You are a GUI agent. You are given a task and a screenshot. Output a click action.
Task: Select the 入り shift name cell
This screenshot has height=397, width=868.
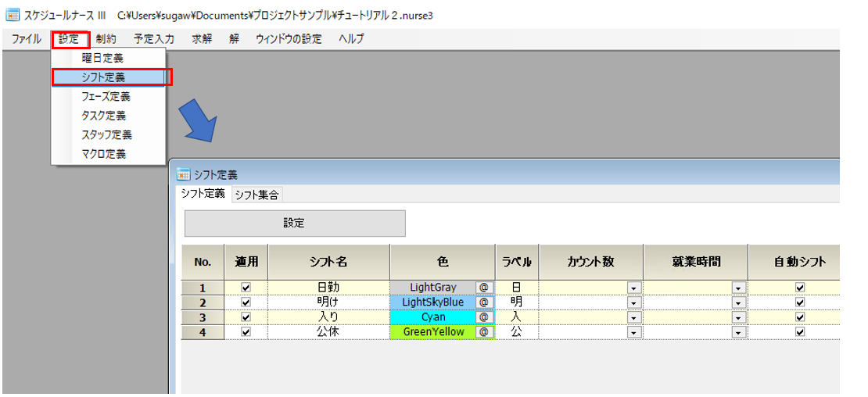(x=328, y=317)
